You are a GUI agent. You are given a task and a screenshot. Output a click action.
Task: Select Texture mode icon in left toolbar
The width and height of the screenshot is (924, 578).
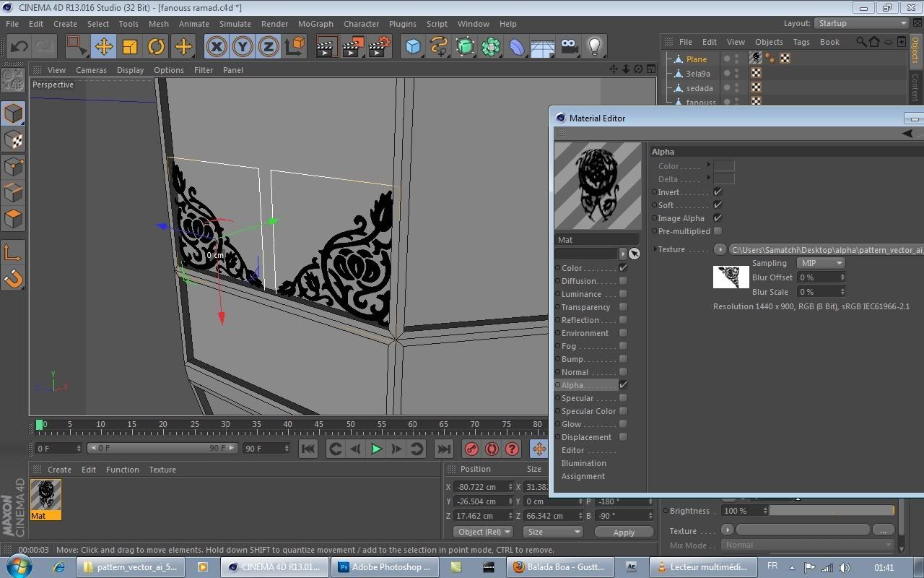pos(14,139)
